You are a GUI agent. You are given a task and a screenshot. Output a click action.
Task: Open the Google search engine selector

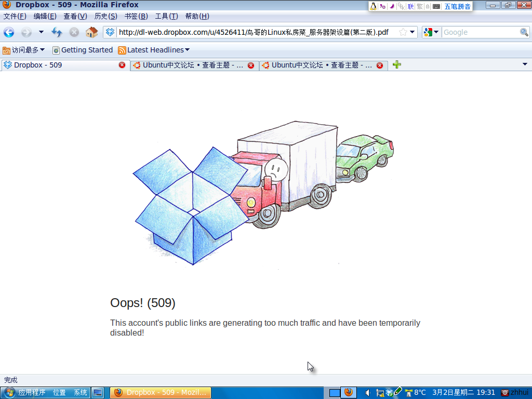click(x=431, y=32)
